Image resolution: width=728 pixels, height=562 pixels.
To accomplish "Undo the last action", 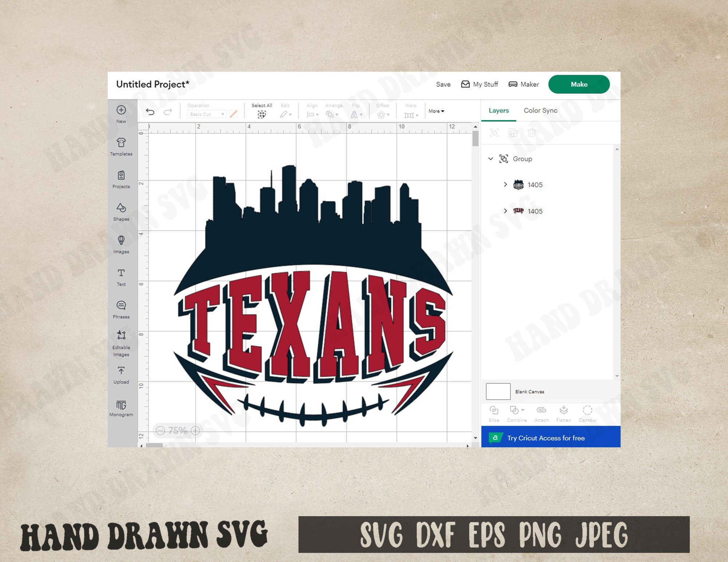I will pos(151,112).
